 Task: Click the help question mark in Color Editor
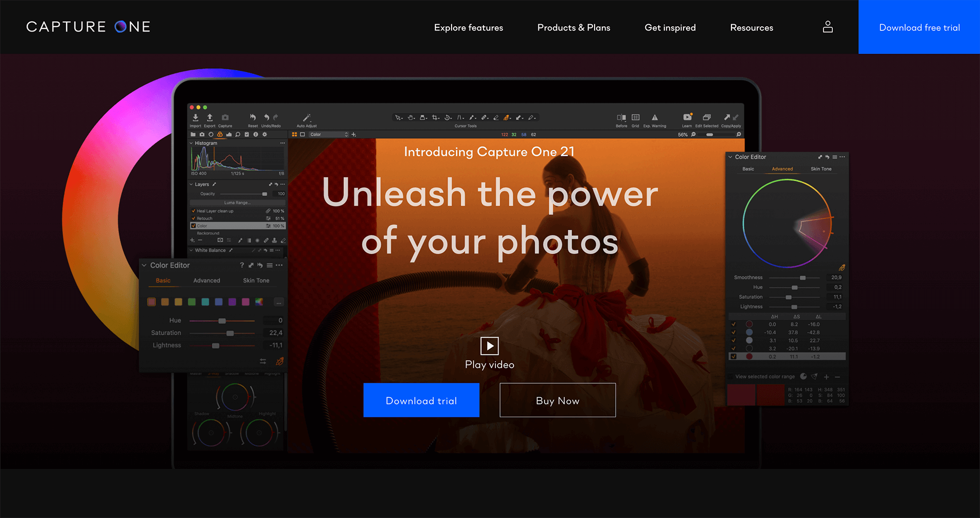pyautogui.click(x=242, y=265)
